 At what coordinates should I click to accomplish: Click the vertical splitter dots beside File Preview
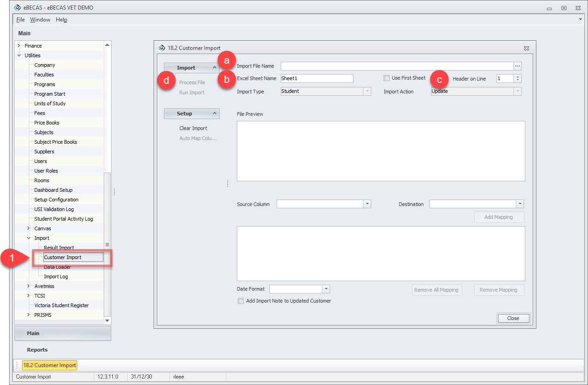pos(228,184)
